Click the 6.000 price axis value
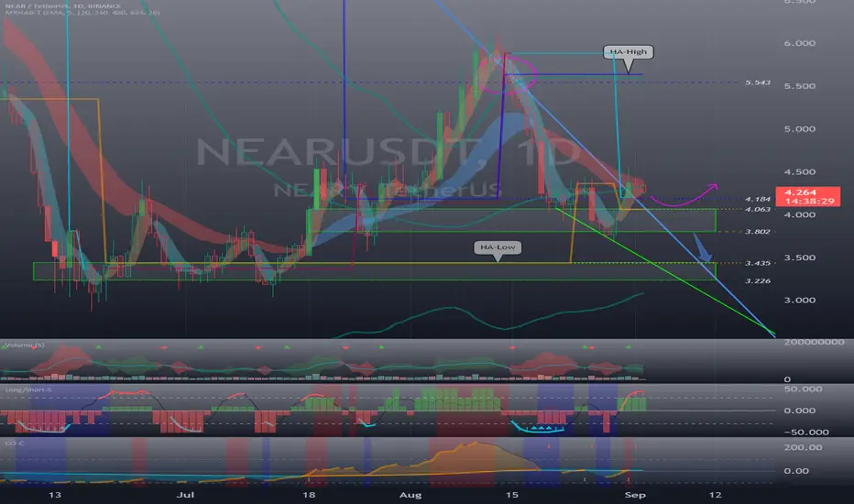The width and height of the screenshot is (854, 504). [800, 43]
